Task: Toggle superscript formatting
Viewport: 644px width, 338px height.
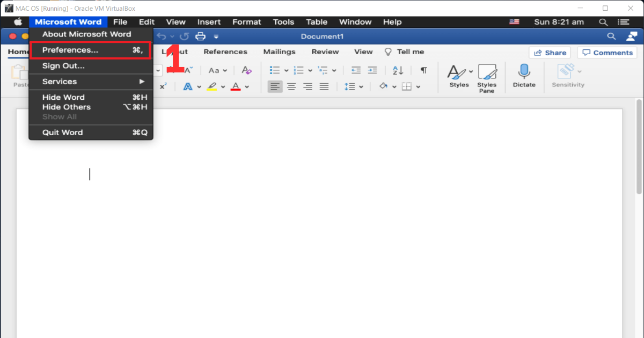Action: 163,86
